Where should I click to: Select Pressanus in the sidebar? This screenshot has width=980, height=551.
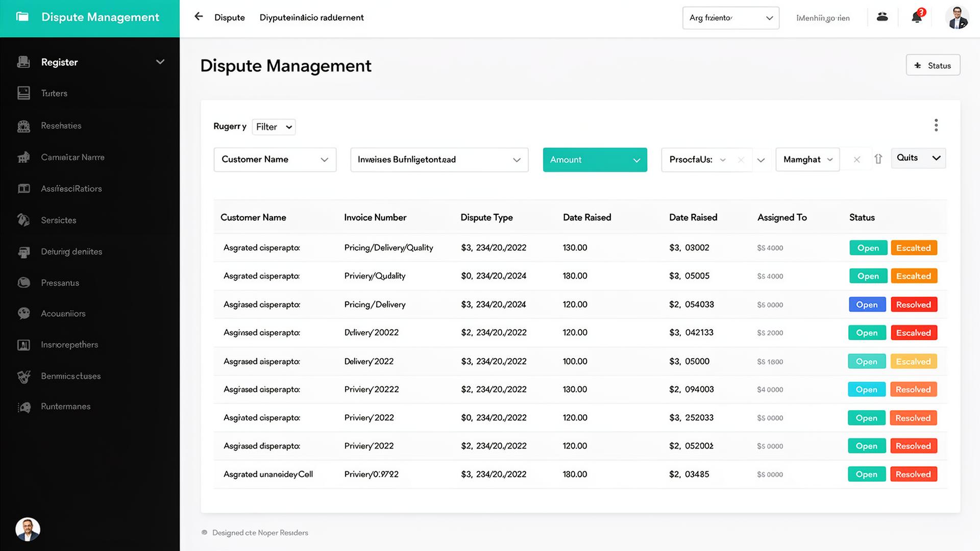click(x=60, y=283)
